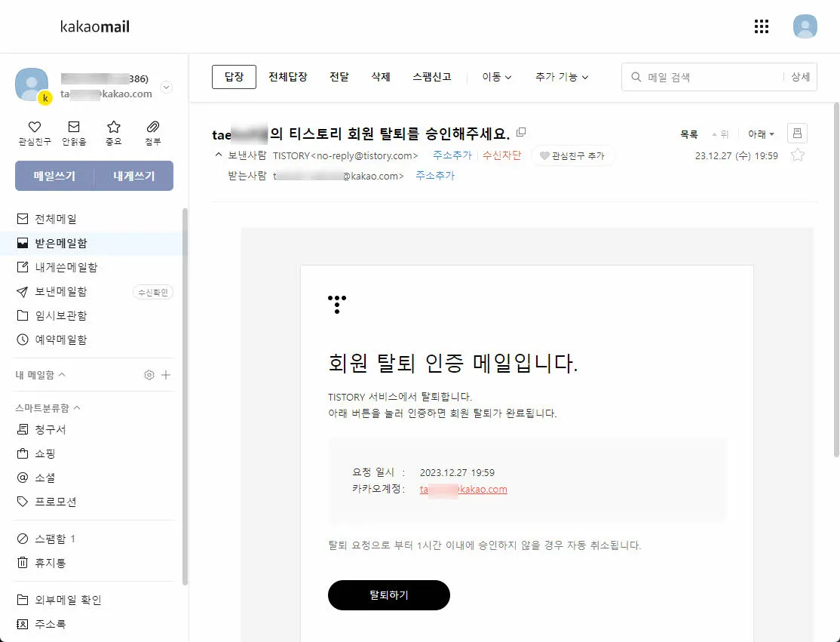Open the 추가 기능 dropdown
Viewport: 840px width, 642px height.
click(562, 77)
